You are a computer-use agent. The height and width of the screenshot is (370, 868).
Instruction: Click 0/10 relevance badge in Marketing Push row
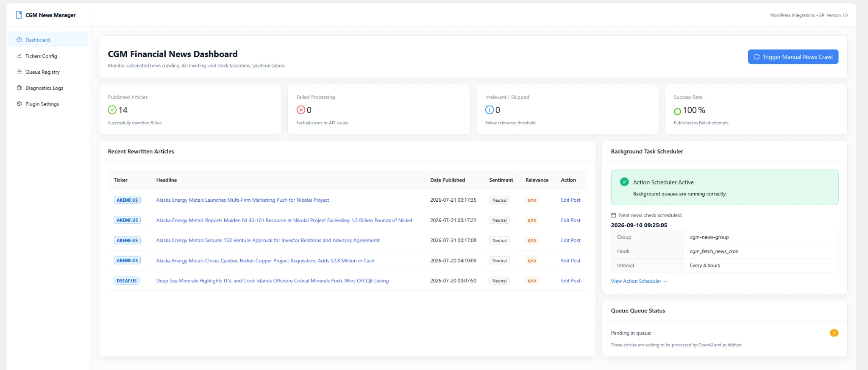(x=531, y=200)
